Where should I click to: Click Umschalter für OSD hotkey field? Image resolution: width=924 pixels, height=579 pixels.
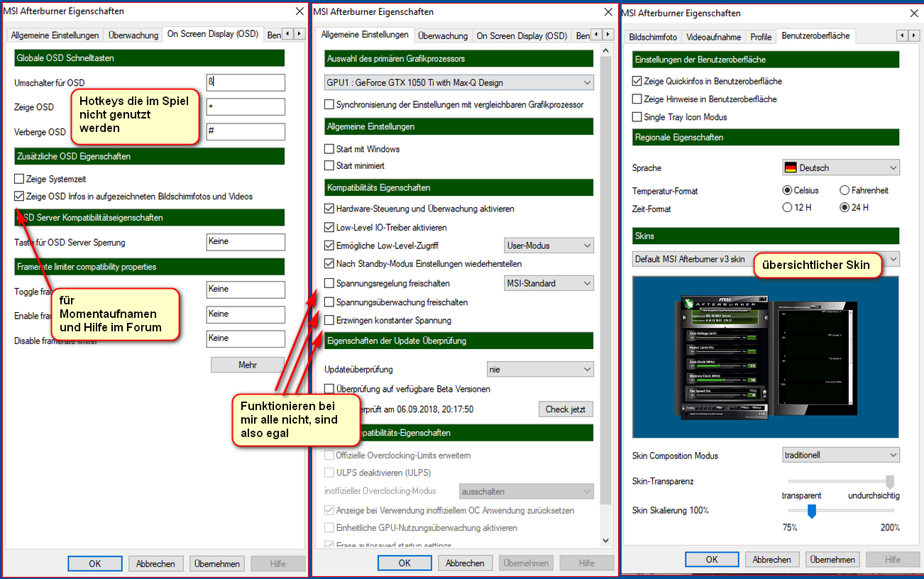(x=246, y=82)
